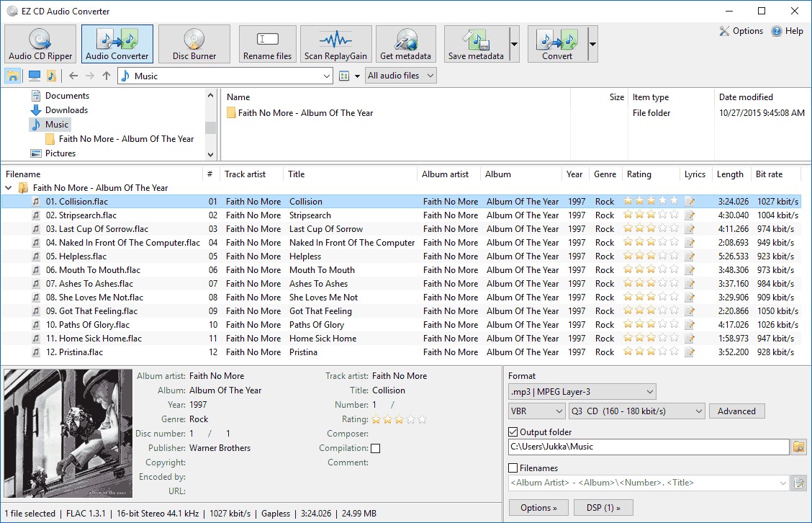The height and width of the screenshot is (523, 812).
Task: Switch to the Disc Burner tool
Action: tap(194, 43)
